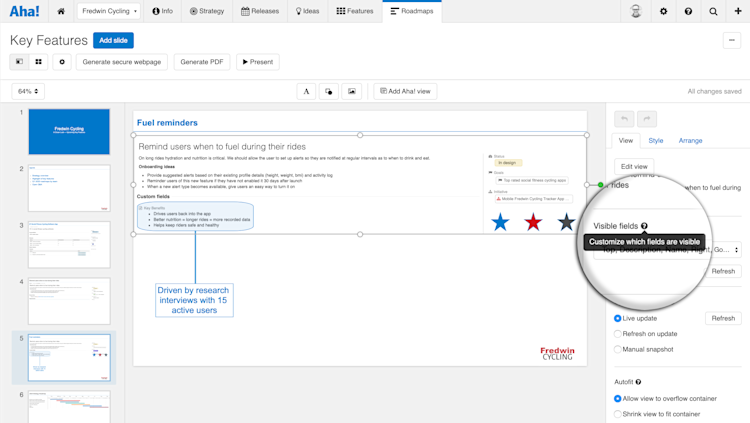Open the Roadmaps tab

pos(412,11)
